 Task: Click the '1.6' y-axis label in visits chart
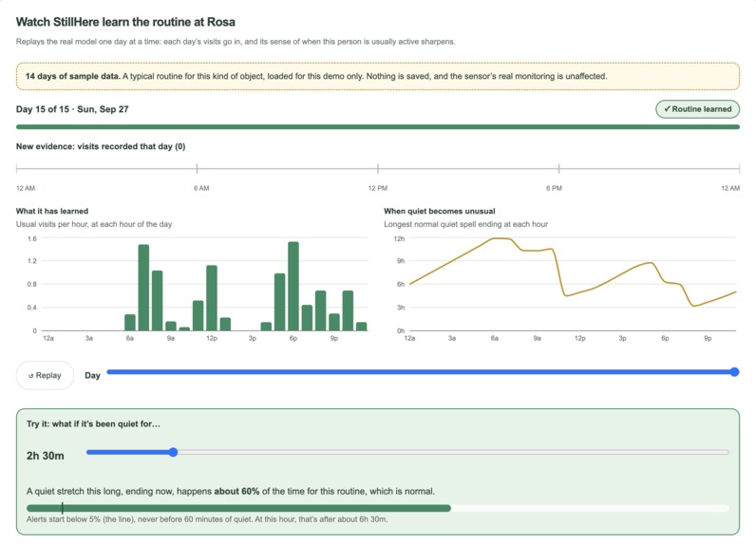point(32,238)
